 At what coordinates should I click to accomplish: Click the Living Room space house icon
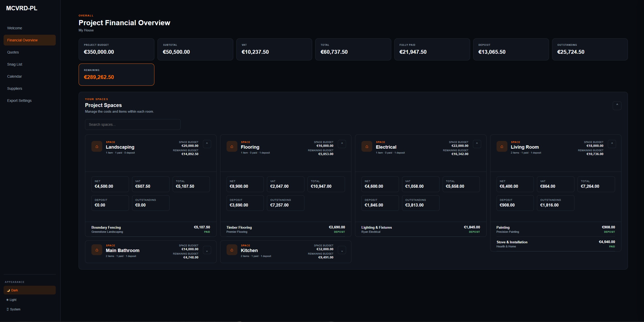pyautogui.click(x=502, y=147)
